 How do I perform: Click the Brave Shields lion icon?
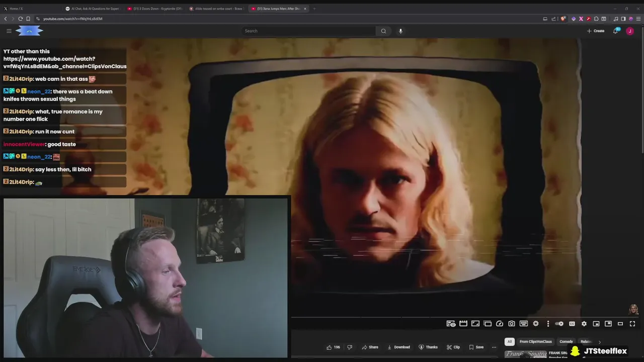[563, 19]
